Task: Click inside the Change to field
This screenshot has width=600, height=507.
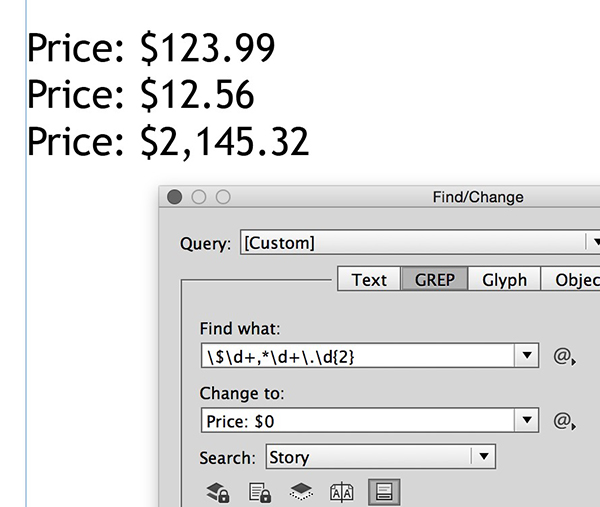Action: point(358,420)
